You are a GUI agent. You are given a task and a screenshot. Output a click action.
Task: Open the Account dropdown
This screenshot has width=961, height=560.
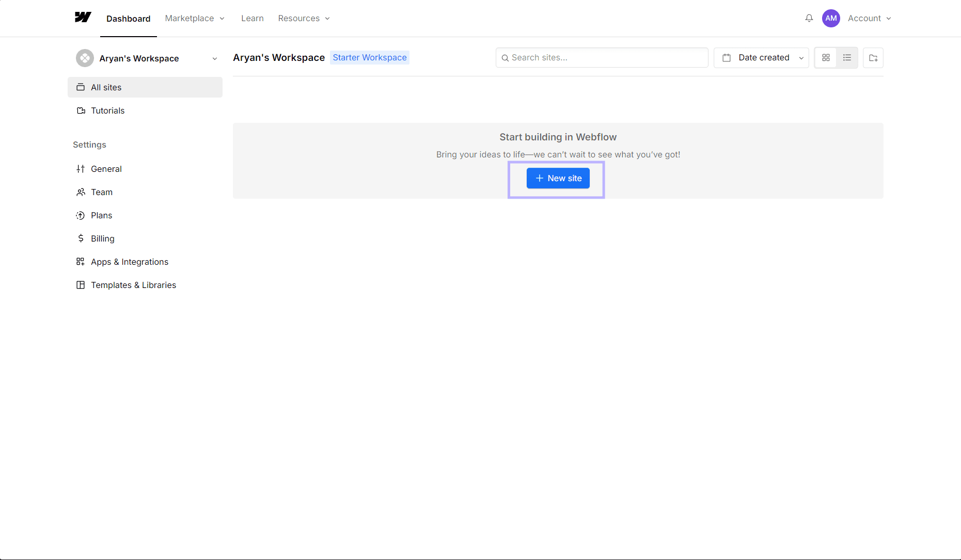pyautogui.click(x=869, y=18)
